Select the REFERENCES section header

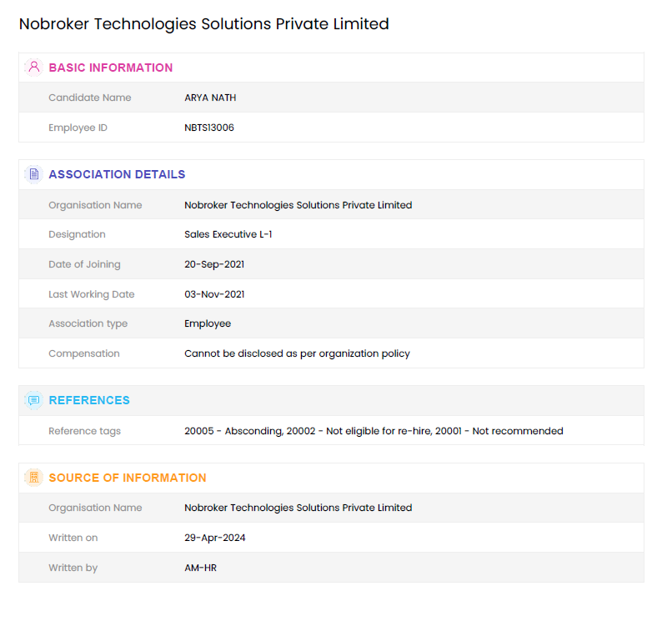pyautogui.click(x=89, y=400)
